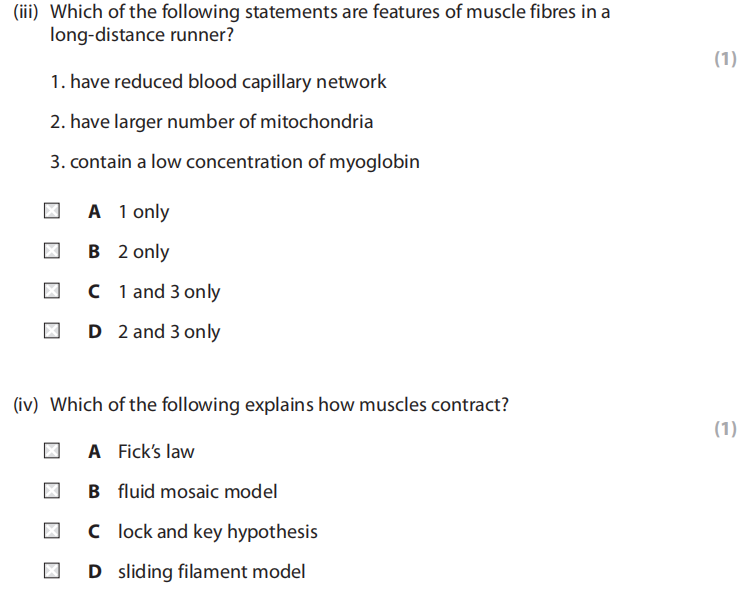Click the (1) mark indicator for question (iii)

(x=725, y=60)
